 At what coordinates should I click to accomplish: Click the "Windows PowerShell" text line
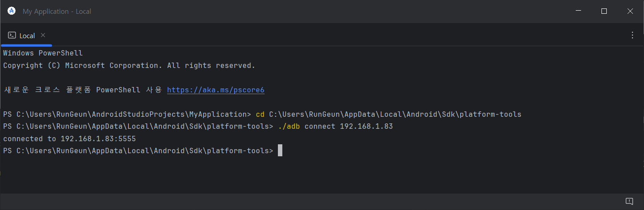coord(43,53)
